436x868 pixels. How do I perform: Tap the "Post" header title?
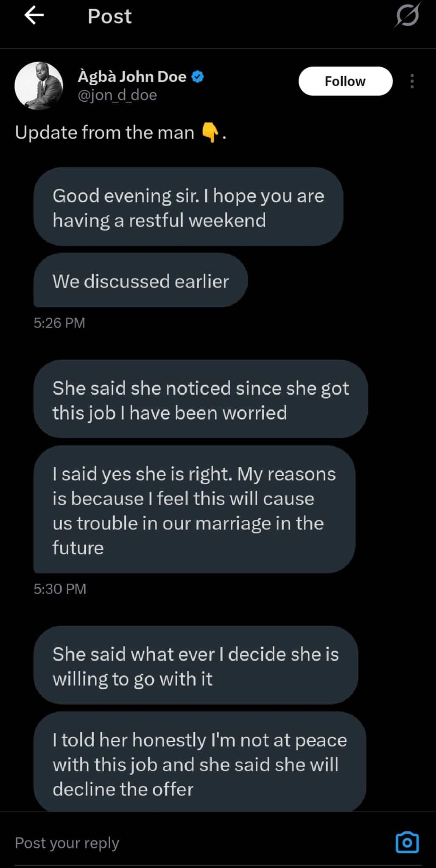[109, 17]
